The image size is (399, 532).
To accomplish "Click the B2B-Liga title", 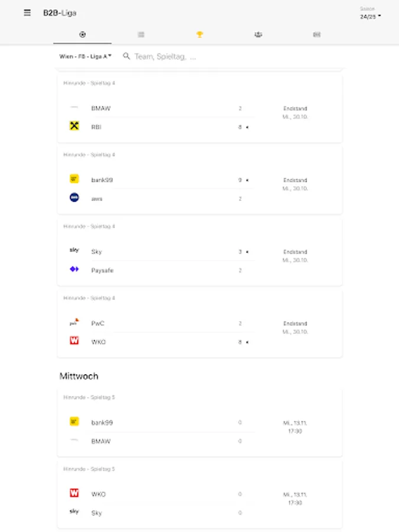I will coord(58,12).
